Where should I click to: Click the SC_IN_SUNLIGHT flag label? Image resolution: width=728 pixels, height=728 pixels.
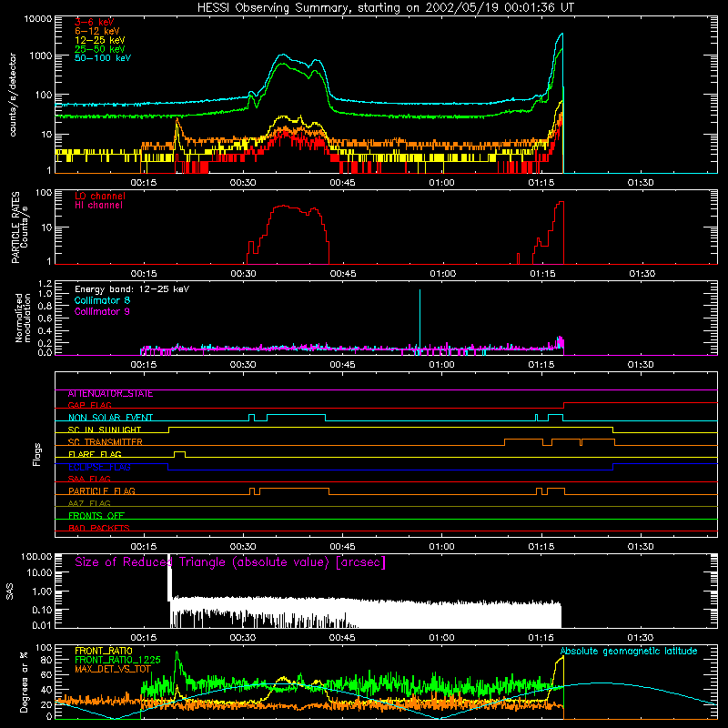point(105,430)
